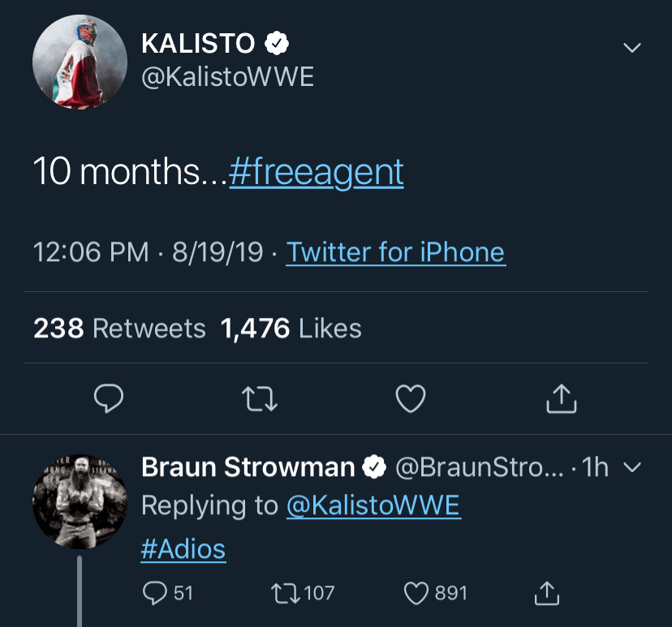Viewport: 672px width, 627px height.
Task: Open the #freeagent hashtag
Action: (317, 172)
